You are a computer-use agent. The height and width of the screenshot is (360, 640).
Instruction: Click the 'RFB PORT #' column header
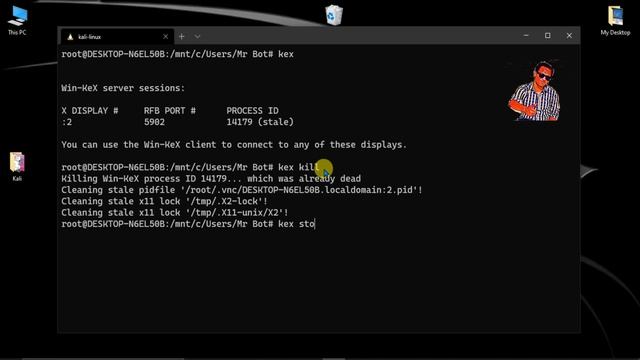[x=169, y=111]
